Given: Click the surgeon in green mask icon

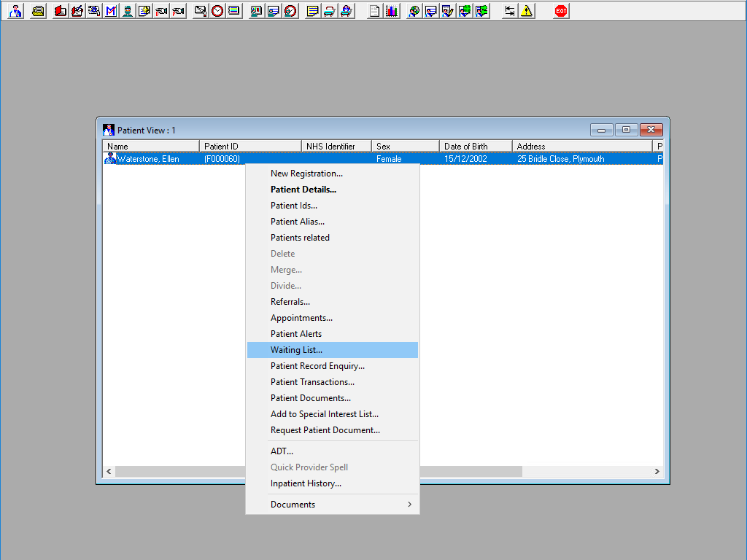Looking at the screenshot, I should [x=127, y=11].
